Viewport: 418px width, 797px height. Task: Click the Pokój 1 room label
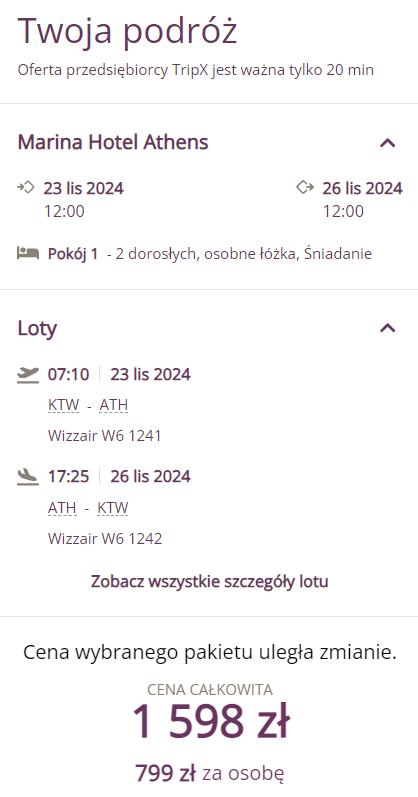click(73, 254)
